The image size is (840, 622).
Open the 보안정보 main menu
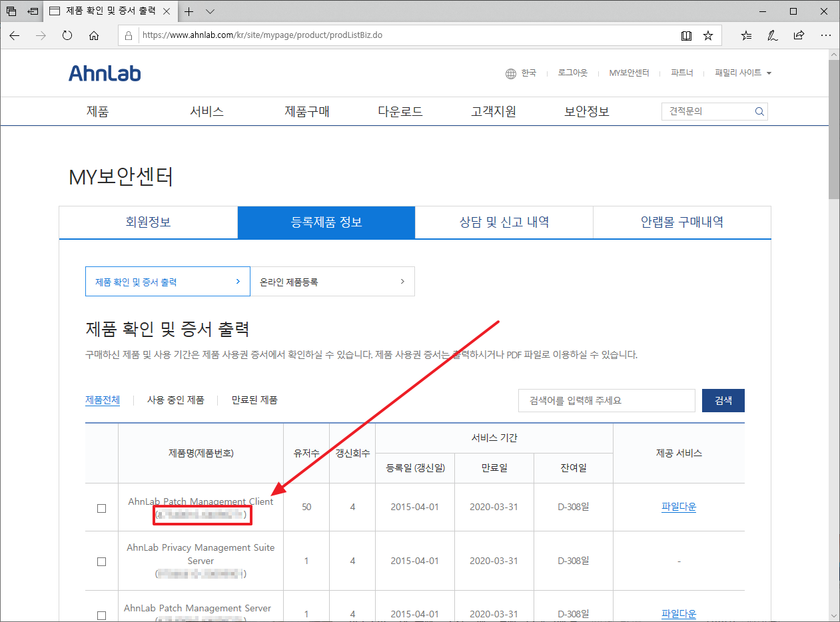pyautogui.click(x=587, y=112)
